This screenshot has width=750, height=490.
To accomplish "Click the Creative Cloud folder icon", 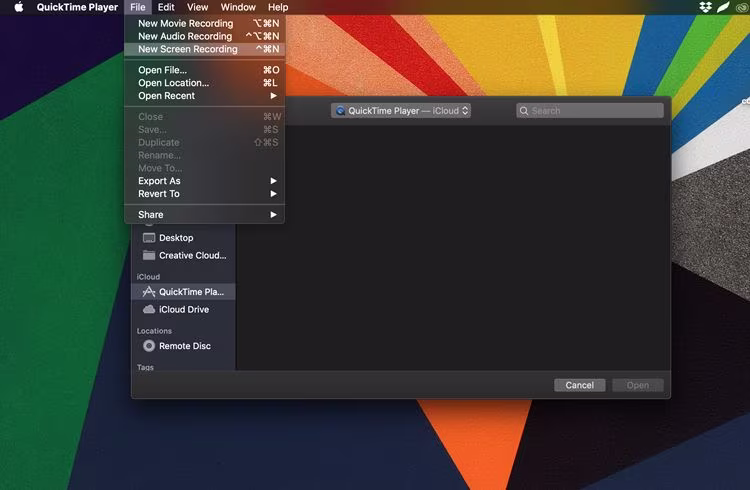I will pyautogui.click(x=149, y=256).
